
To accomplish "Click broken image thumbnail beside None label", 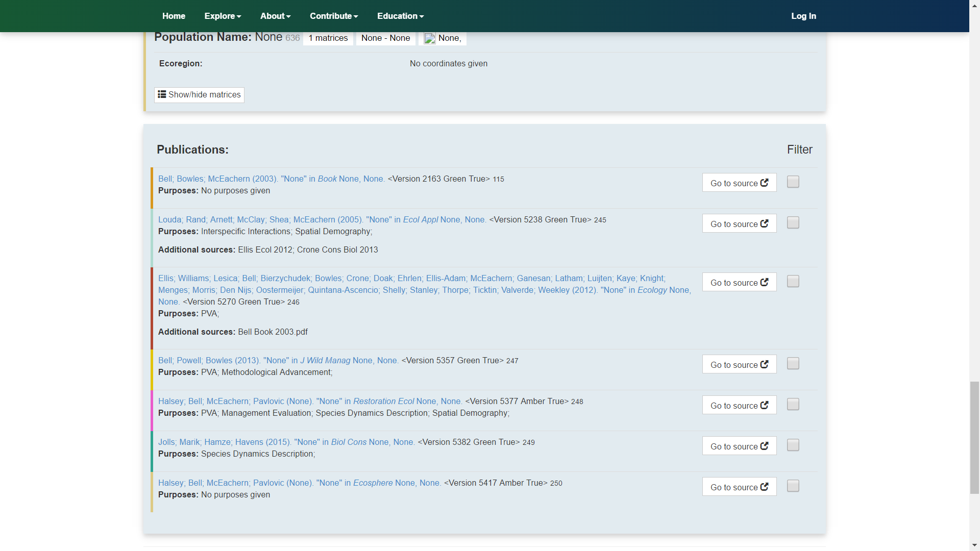I will tap(430, 38).
